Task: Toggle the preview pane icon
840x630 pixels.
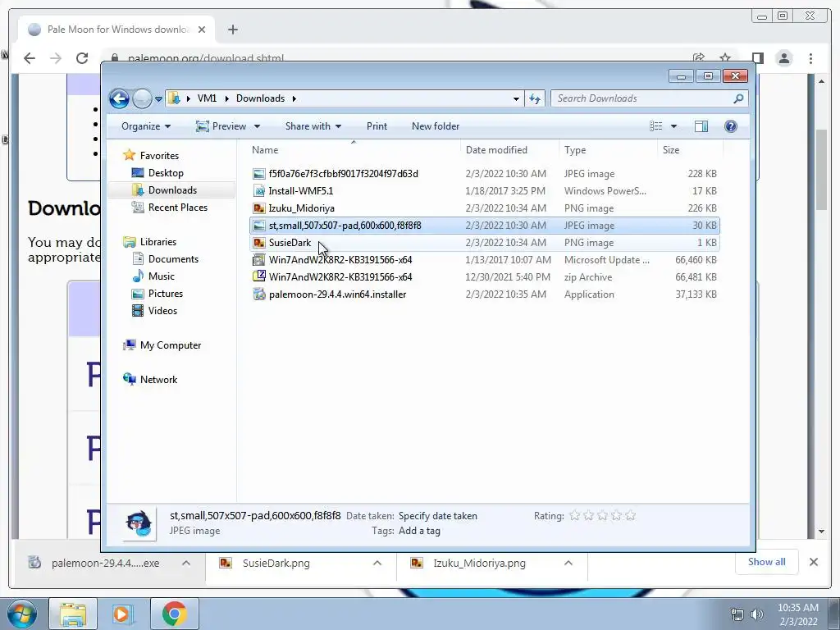Action: point(701,126)
